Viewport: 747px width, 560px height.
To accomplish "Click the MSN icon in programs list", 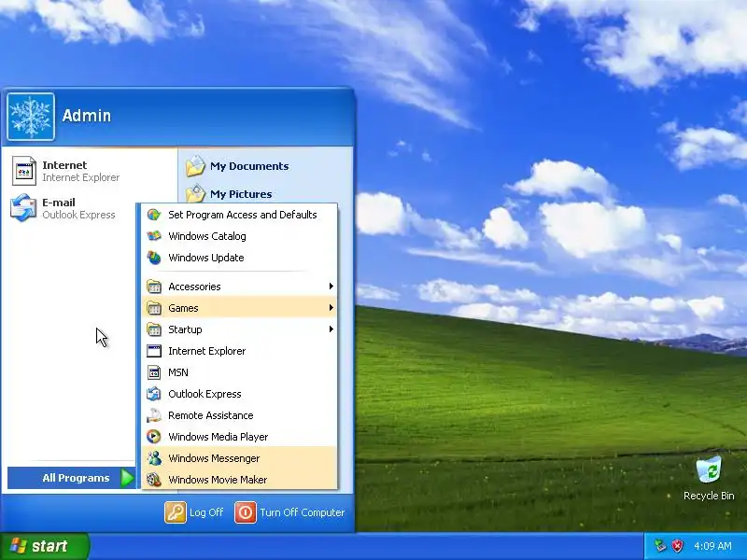I will pos(153,372).
